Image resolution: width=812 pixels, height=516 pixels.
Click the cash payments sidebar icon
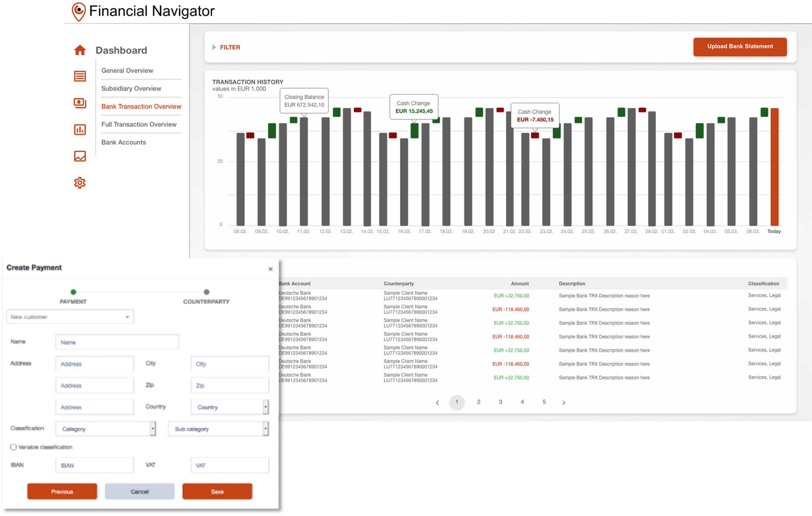pos(80,103)
